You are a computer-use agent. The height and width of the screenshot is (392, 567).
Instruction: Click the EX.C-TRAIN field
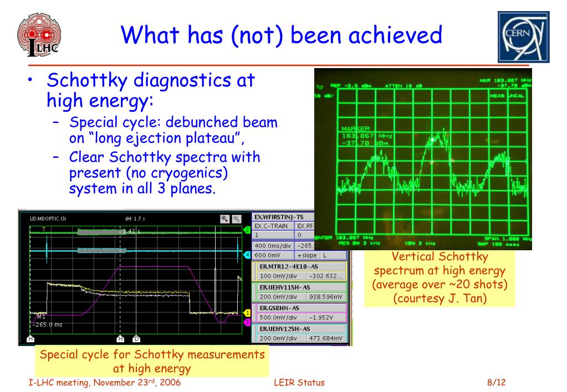pos(273,226)
